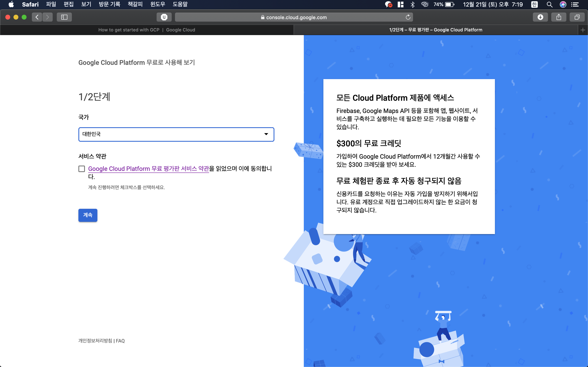Open the downloads icon in toolbar
This screenshot has width=588, height=367.
pyautogui.click(x=540, y=17)
